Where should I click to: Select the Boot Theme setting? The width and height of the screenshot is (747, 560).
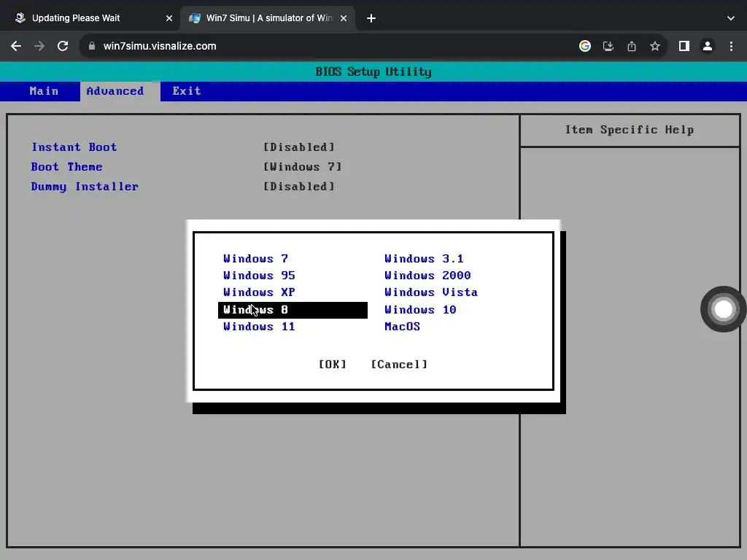click(66, 167)
